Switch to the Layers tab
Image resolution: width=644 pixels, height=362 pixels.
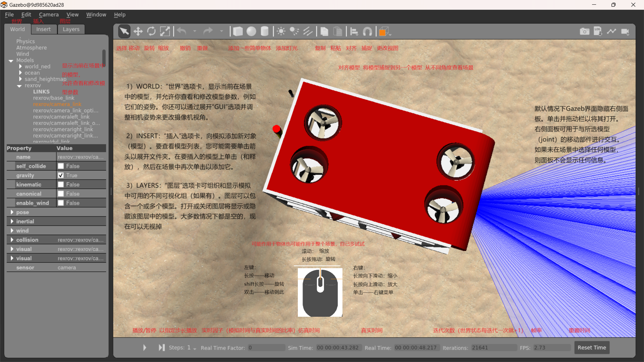tap(71, 29)
